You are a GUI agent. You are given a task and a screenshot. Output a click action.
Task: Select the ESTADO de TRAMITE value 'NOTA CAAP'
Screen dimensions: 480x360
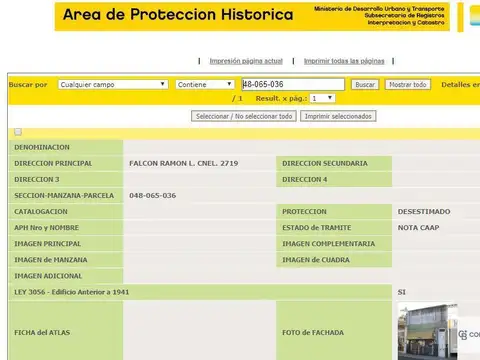pyautogui.click(x=418, y=227)
